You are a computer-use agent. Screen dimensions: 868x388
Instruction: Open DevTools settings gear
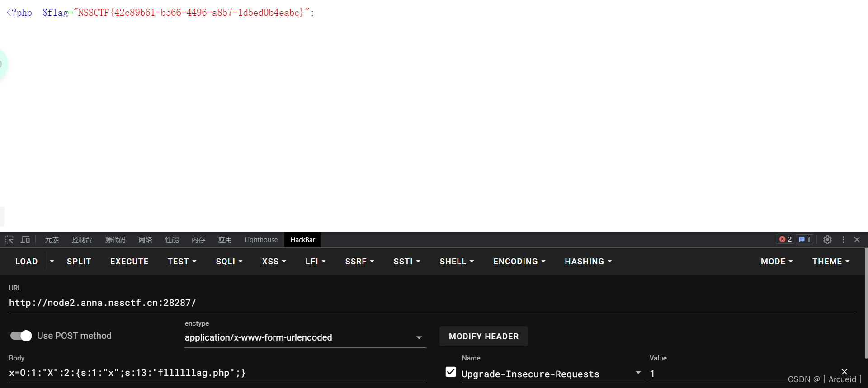pos(827,240)
